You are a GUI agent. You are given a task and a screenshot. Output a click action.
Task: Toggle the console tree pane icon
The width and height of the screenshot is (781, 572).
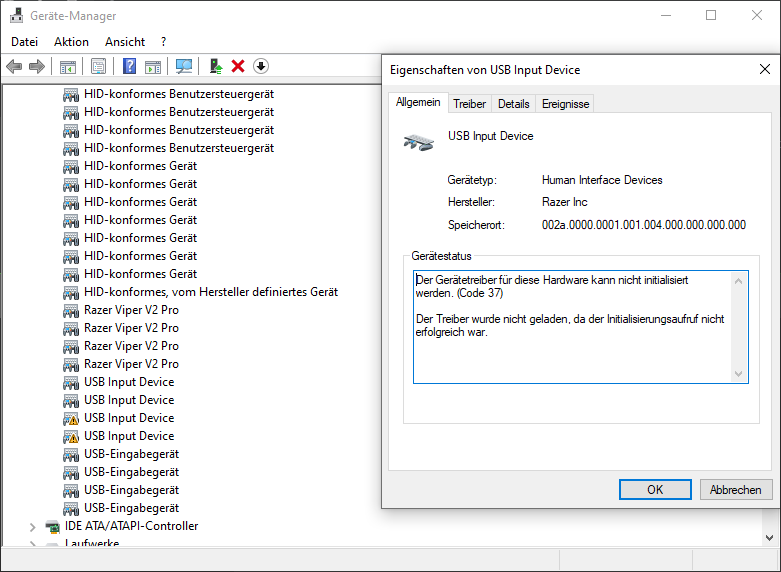tap(68, 66)
